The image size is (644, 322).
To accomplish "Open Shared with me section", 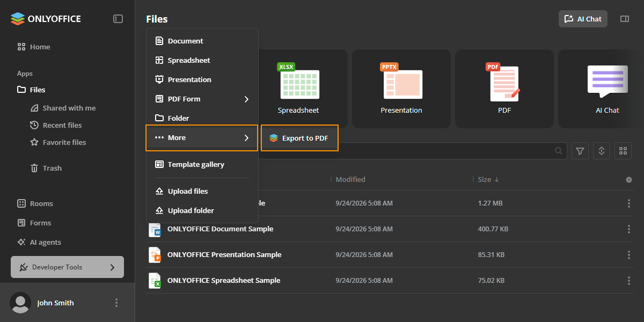I will (63, 108).
